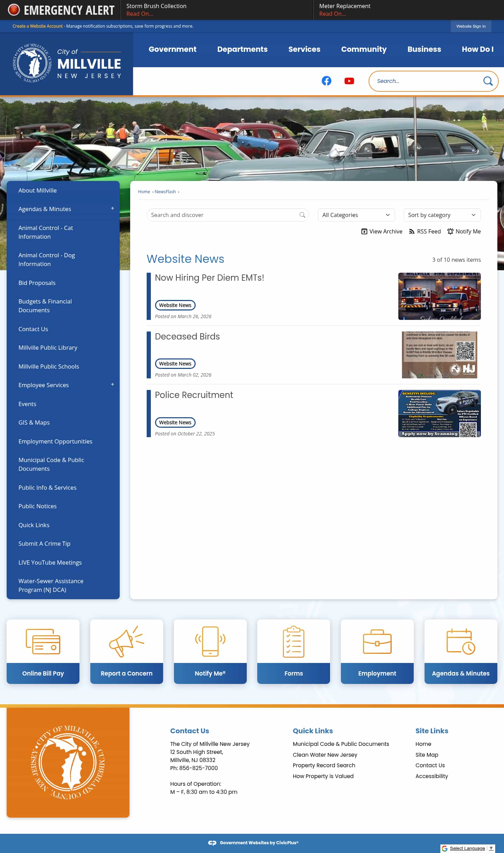The height and width of the screenshot is (853, 504).
Task: Open the Facebook icon link
Action: click(326, 81)
